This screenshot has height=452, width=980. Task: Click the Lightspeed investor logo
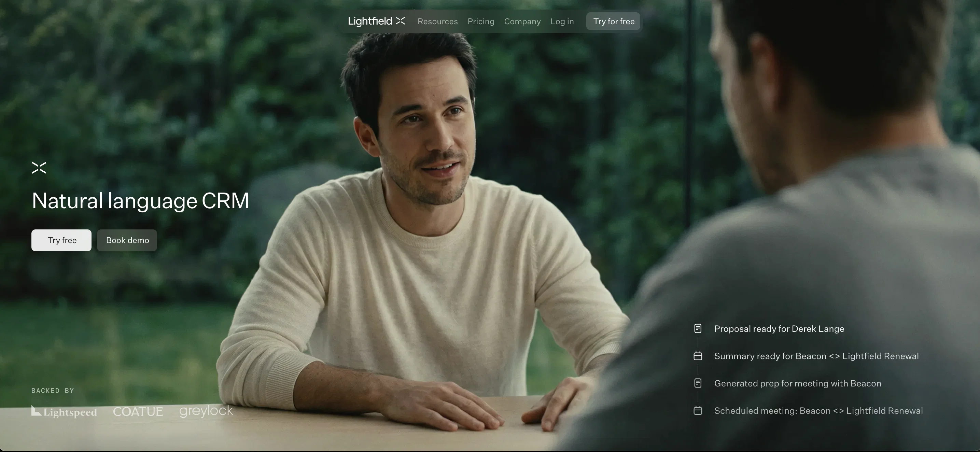click(x=64, y=411)
